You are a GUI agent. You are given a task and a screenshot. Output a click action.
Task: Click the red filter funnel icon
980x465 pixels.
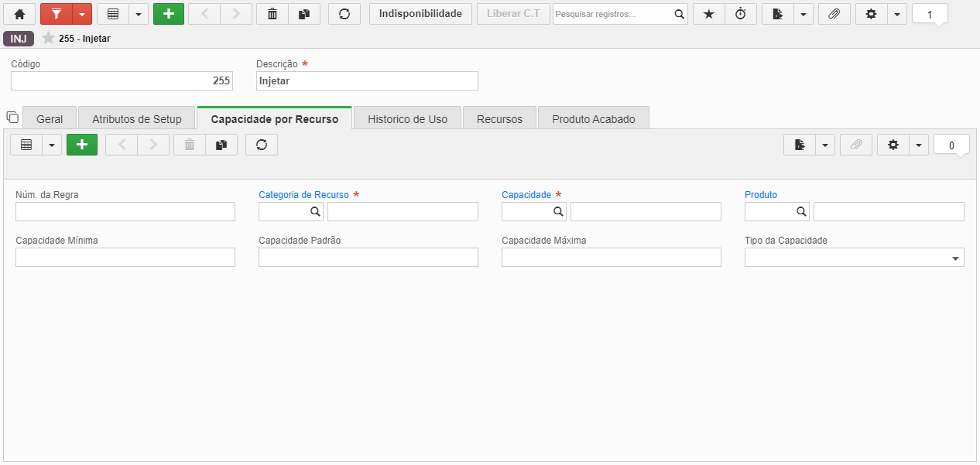(x=56, y=14)
